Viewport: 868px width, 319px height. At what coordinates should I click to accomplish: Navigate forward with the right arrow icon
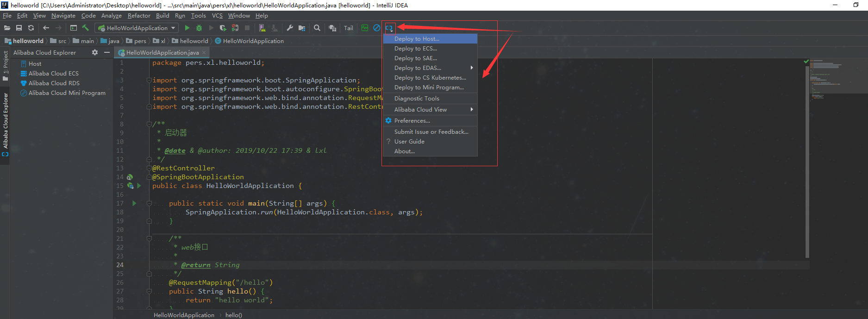58,28
